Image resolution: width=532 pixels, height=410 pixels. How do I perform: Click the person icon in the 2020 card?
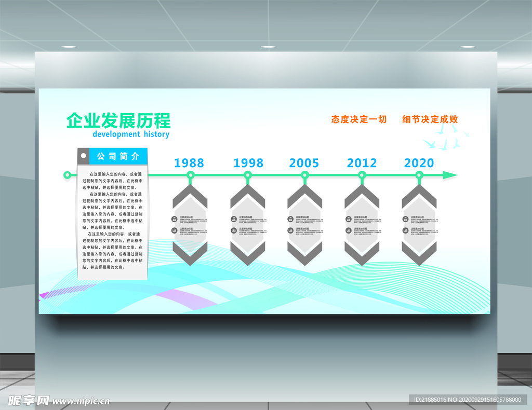405,219
